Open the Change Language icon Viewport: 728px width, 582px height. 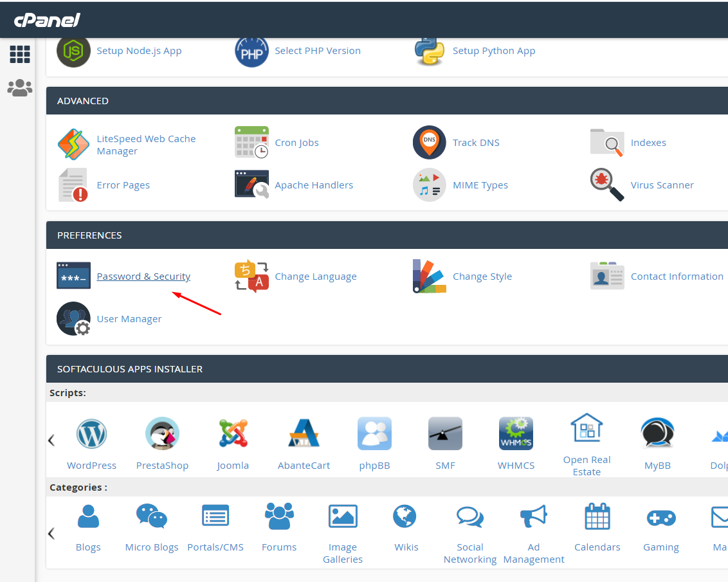pos(251,277)
